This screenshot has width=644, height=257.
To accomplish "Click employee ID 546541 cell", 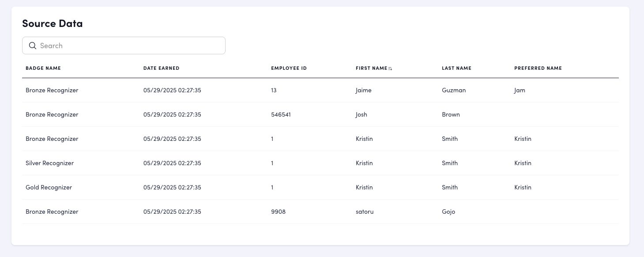I will 281,115.
